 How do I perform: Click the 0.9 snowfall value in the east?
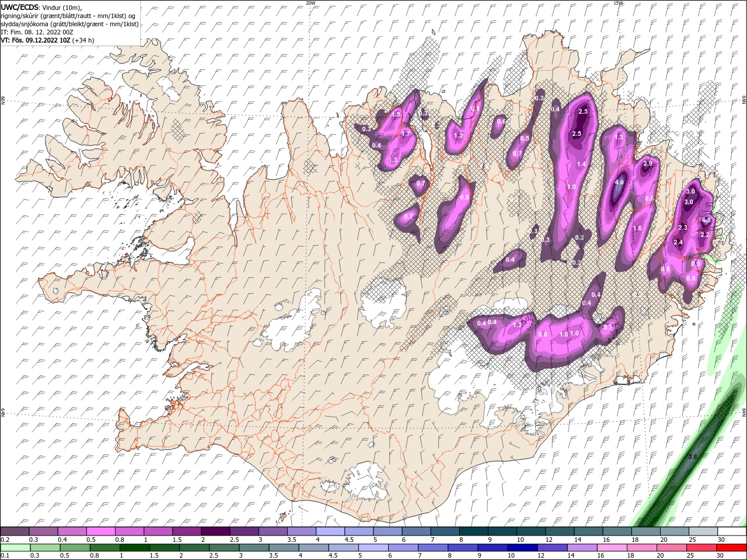click(x=695, y=264)
